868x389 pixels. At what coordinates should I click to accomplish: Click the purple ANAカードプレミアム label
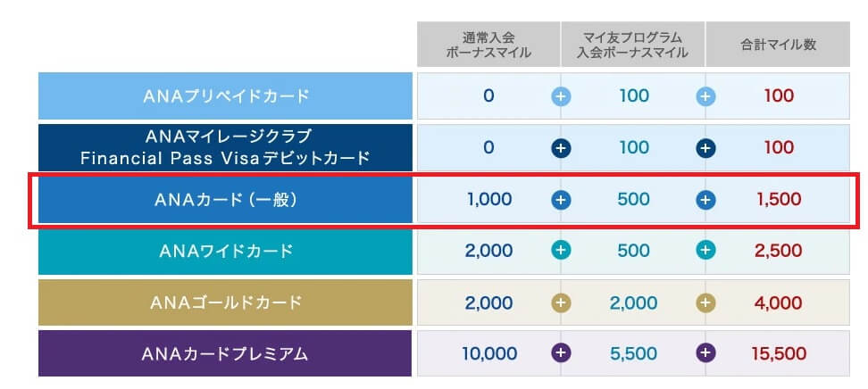[226, 353]
